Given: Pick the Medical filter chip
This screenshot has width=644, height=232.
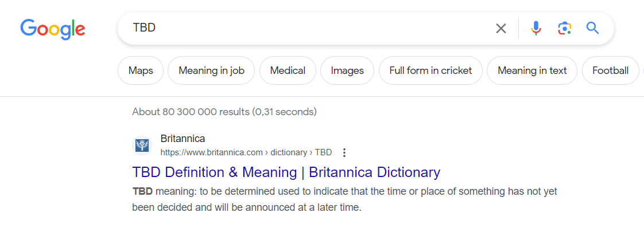Looking at the screenshot, I should [x=288, y=70].
